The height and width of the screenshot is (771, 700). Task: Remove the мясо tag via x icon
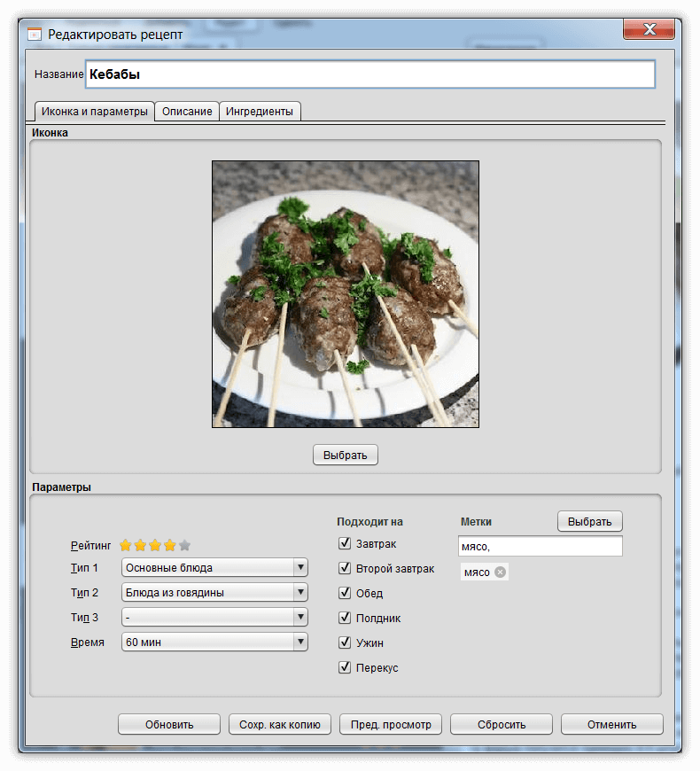500,572
